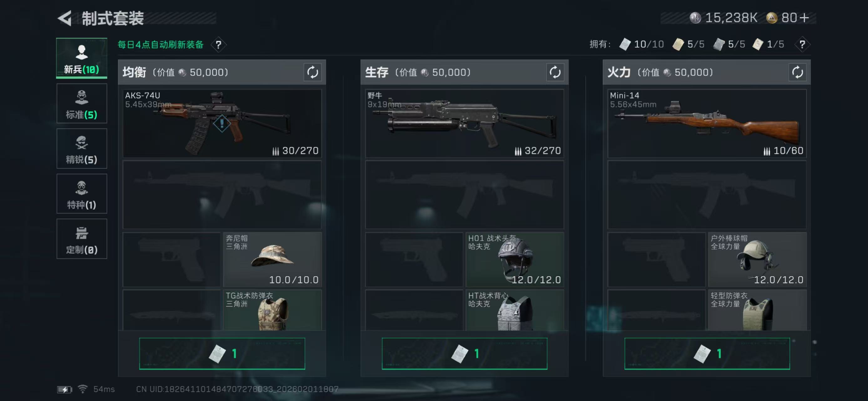Redeem 火力 set with one ticket

(x=707, y=353)
